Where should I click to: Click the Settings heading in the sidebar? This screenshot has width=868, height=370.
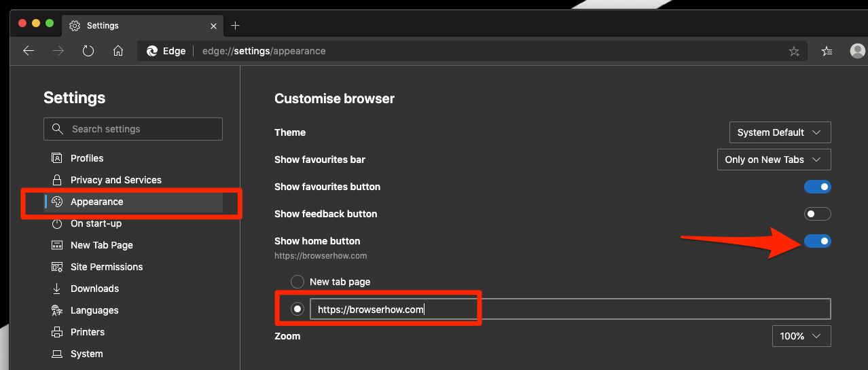click(75, 98)
